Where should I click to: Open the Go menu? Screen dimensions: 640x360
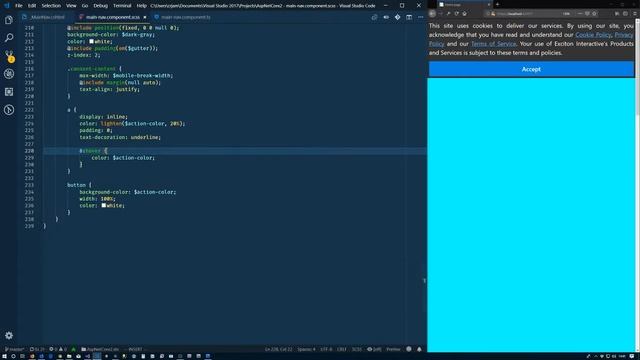[85, 6]
